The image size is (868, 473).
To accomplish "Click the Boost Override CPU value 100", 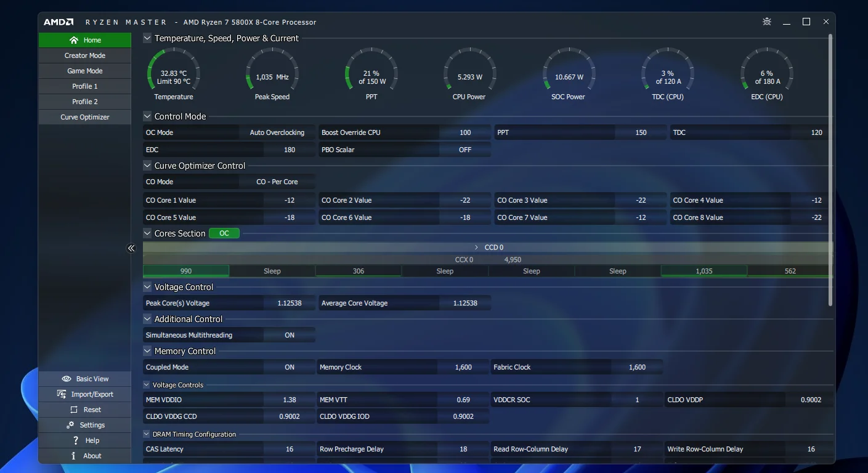I will [465, 132].
